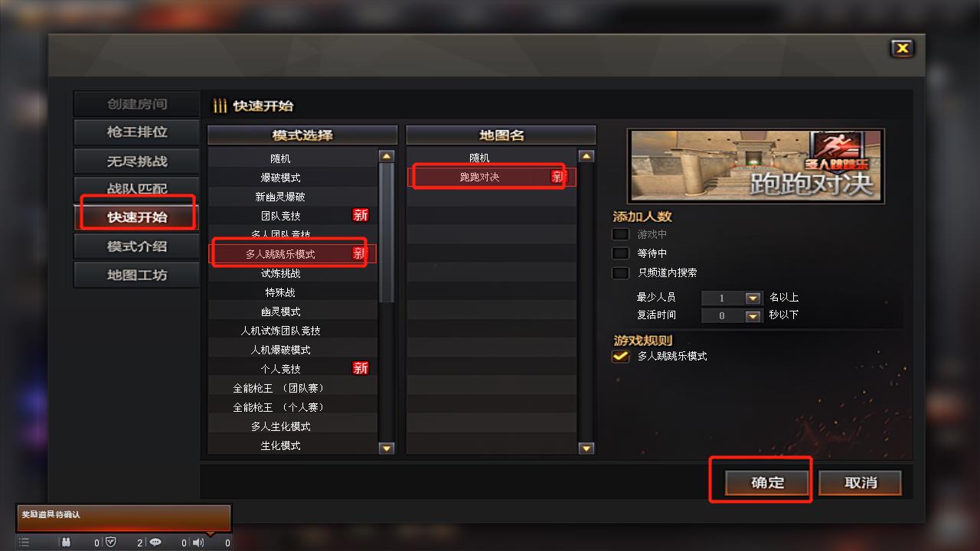Open the chat bubble messages icon
The image size is (980, 551).
pyautogui.click(x=155, y=542)
